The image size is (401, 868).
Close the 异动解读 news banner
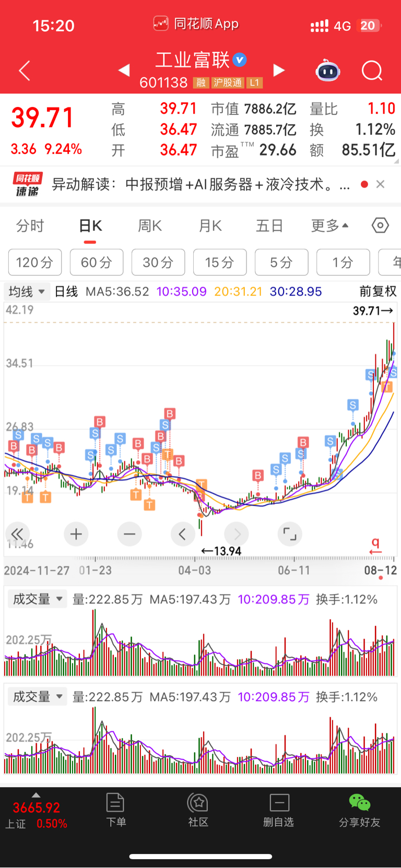click(380, 184)
